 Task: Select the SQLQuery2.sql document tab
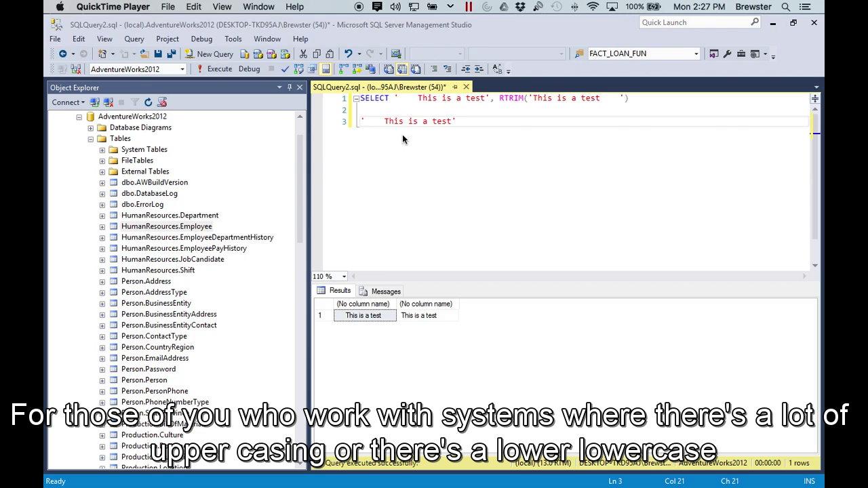pos(378,87)
